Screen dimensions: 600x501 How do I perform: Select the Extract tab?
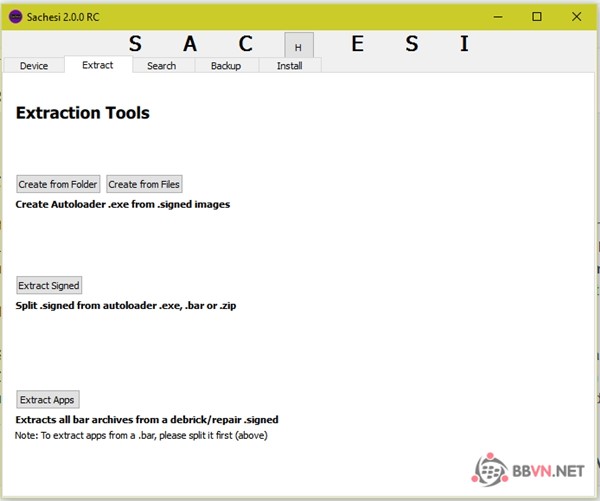[x=98, y=65]
